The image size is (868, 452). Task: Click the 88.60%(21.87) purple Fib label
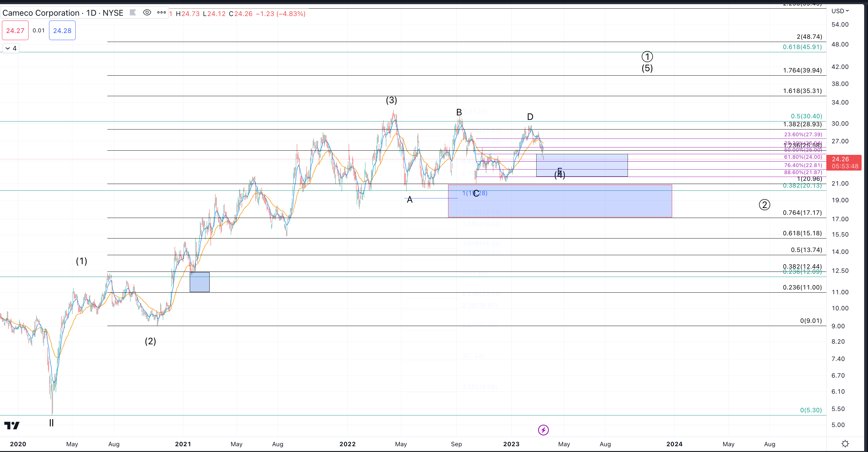(803, 172)
